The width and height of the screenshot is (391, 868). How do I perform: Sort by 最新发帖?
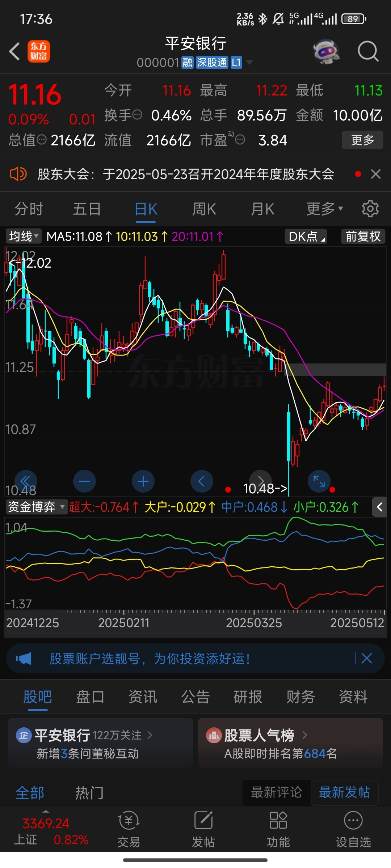pyautogui.click(x=344, y=792)
